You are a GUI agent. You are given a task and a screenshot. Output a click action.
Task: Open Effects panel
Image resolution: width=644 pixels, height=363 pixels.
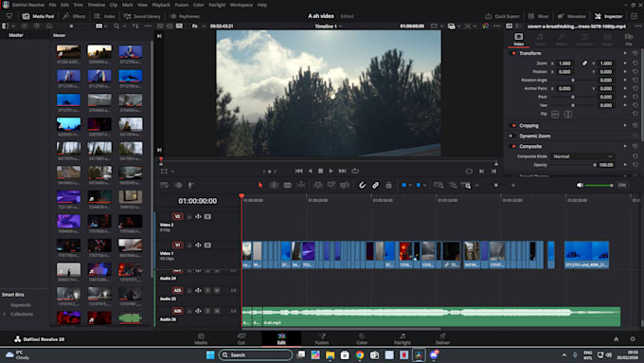click(74, 16)
